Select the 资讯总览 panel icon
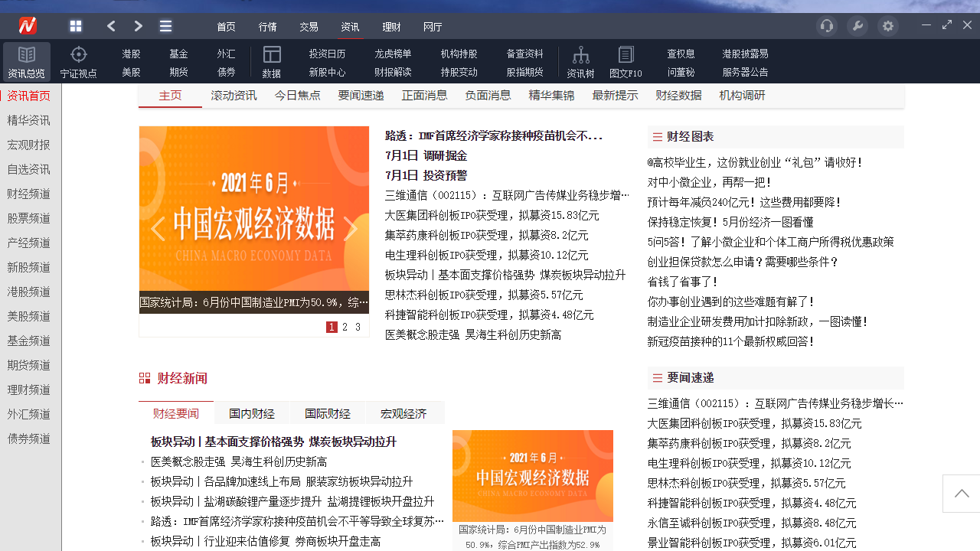Screen dimensions: 980x551 [x=27, y=61]
